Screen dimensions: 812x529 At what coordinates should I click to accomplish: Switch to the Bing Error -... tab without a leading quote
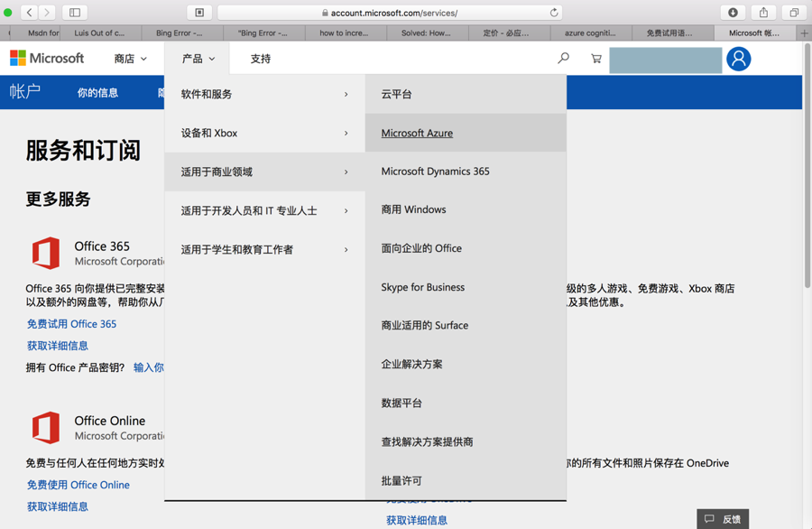pos(181,33)
